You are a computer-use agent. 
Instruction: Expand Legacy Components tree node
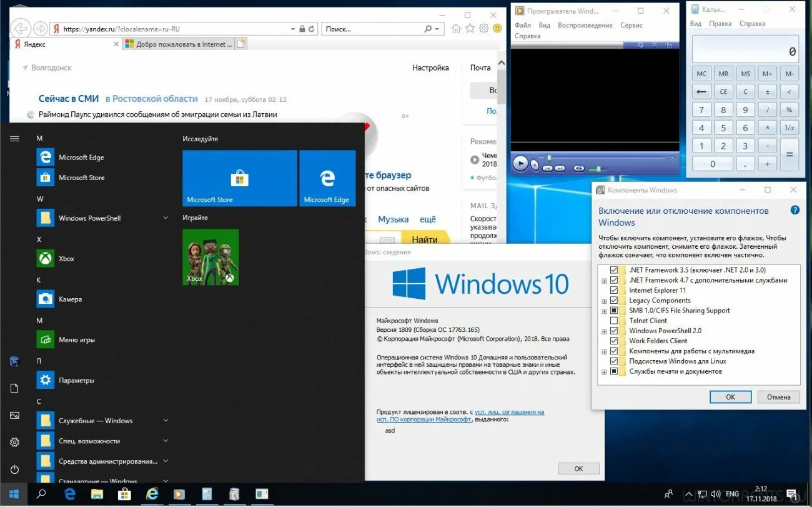(x=604, y=301)
